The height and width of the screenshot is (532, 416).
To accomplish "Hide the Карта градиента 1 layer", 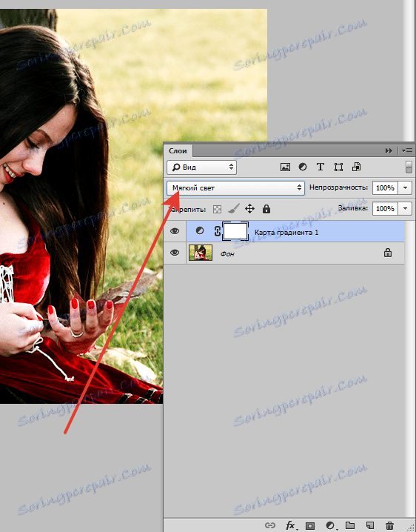I will pos(175,231).
